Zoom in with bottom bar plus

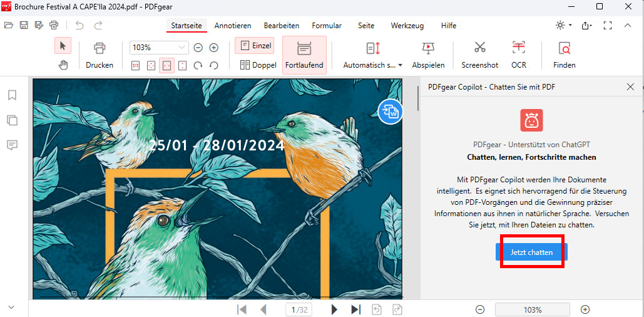(x=586, y=309)
